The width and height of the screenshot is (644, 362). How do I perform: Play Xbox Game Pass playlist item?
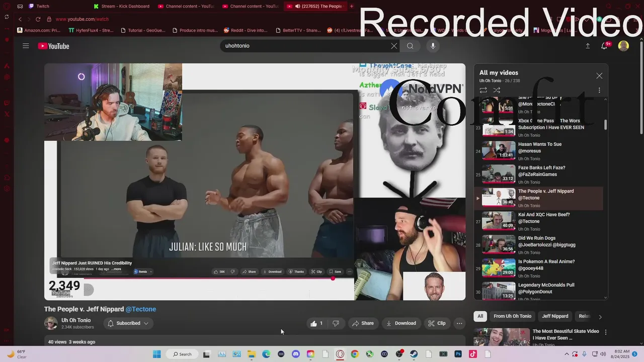538,128
